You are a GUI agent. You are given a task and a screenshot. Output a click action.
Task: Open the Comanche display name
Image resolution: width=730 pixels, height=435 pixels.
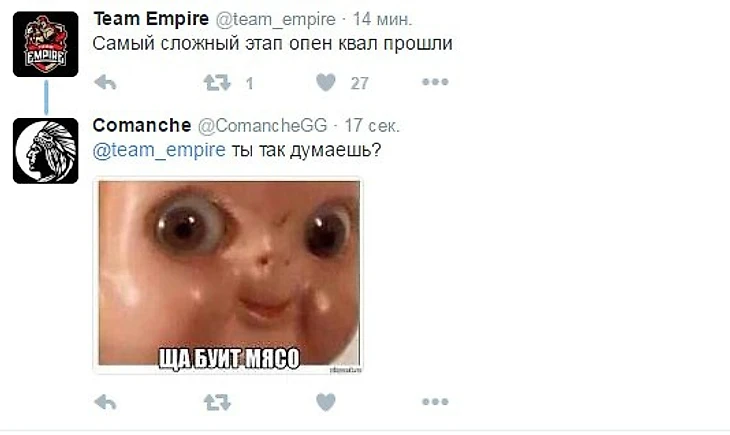pyautogui.click(x=142, y=125)
